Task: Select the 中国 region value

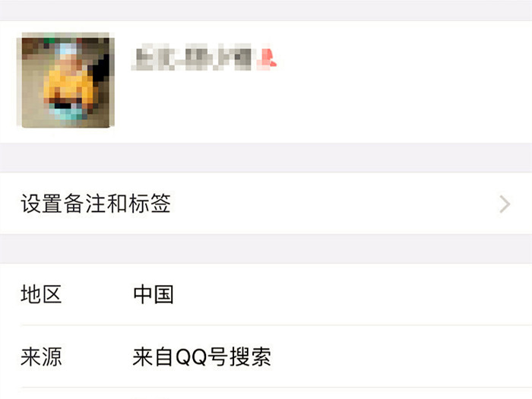Action: [x=154, y=294]
